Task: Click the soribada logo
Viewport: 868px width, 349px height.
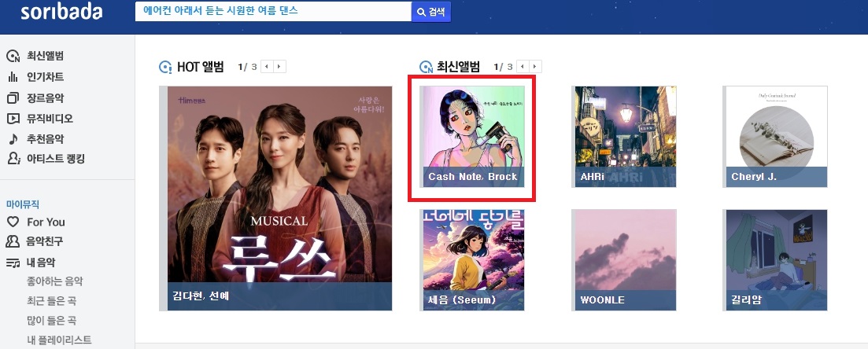Action: [x=61, y=12]
